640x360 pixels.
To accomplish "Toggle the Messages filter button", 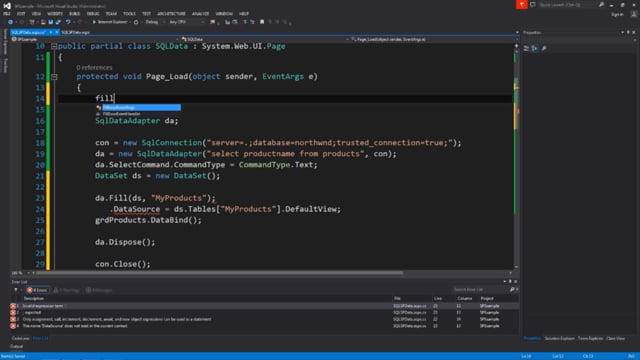I will click(x=99, y=290).
